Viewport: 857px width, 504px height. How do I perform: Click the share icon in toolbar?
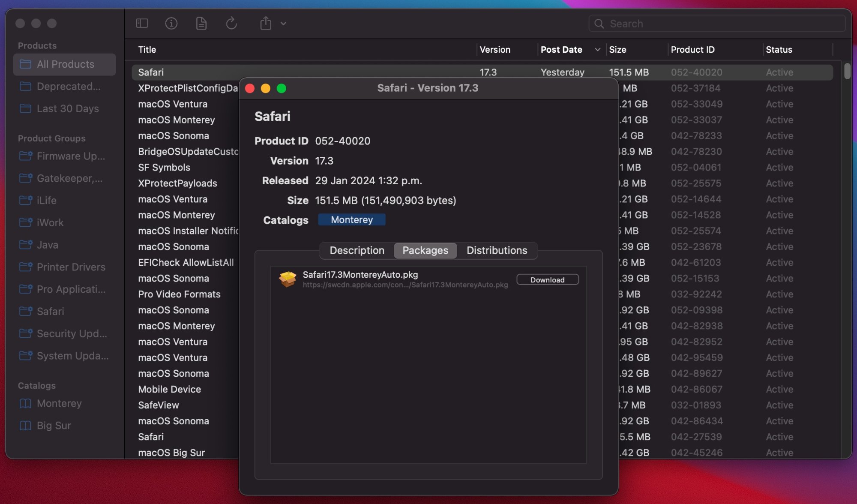pos(266,23)
